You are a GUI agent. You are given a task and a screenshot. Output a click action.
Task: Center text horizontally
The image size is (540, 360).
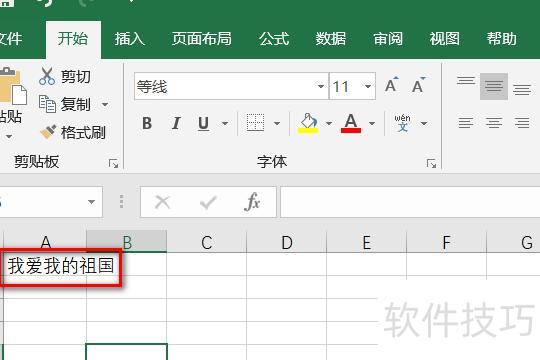[x=494, y=123]
